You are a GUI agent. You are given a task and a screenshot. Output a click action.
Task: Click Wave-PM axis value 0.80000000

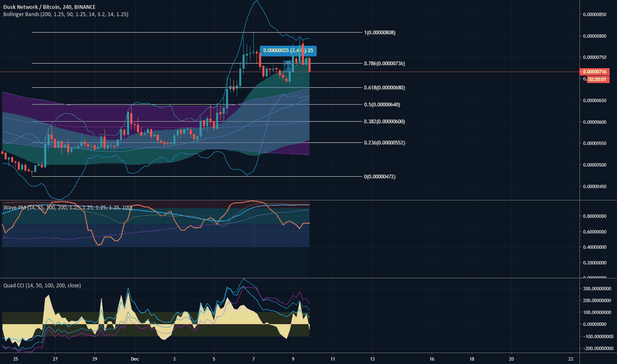pyautogui.click(x=594, y=216)
